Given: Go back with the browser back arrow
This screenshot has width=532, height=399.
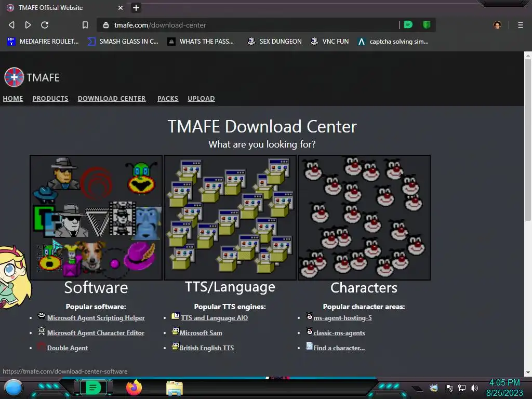Looking at the screenshot, I should pyautogui.click(x=11, y=25).
